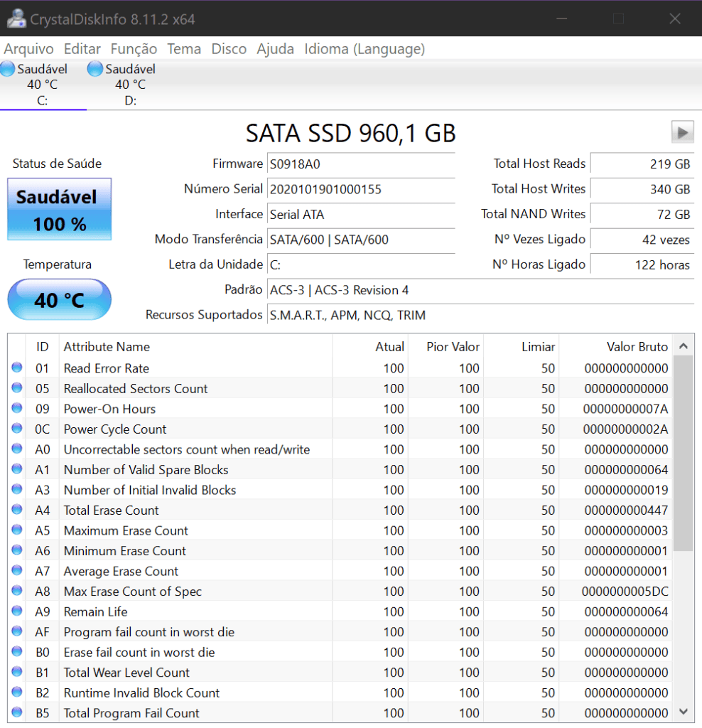This screenshot has height=728, width=702.
Task: Click status dot for Read Error Rate
Action: tap(17, 368)
